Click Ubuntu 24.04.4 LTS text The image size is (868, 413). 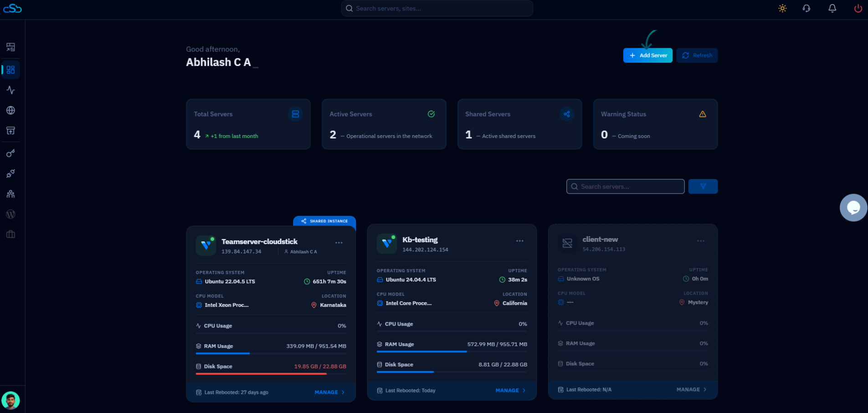(411, 280)
